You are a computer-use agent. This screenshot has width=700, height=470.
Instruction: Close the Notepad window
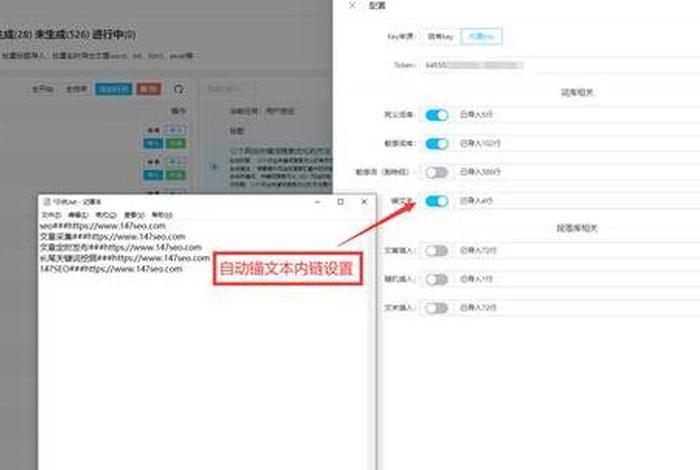364,202
